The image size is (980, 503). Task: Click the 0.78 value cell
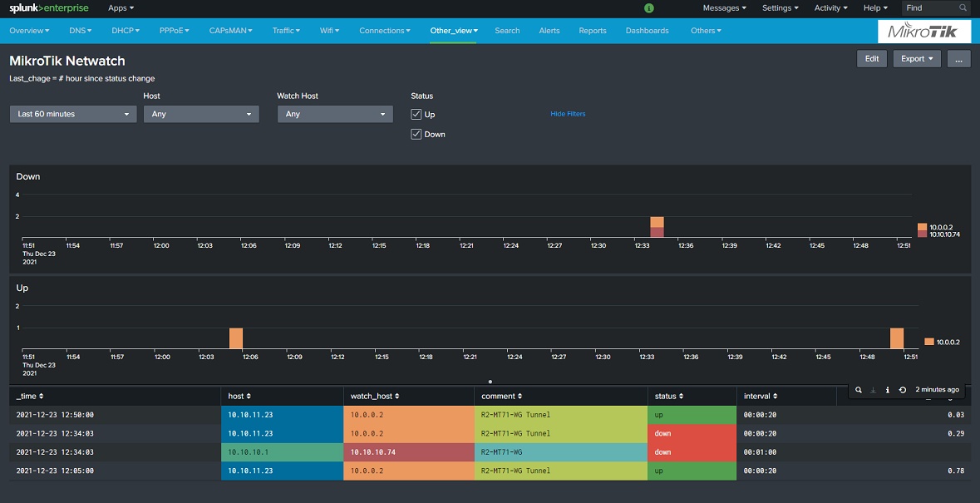click(904, 471)
